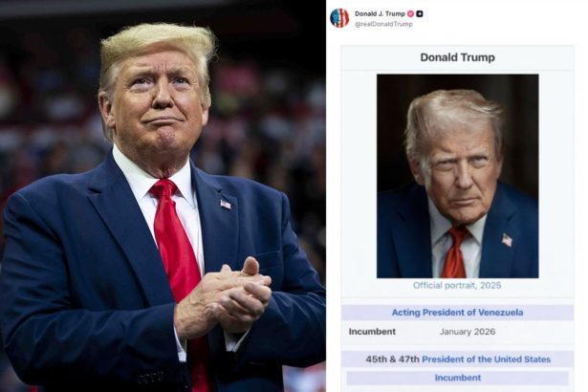The width and height of the screenshot is (588, 392).
Task: Click the blue Incumbent link at the bottom
Action: tap(458, 378)
